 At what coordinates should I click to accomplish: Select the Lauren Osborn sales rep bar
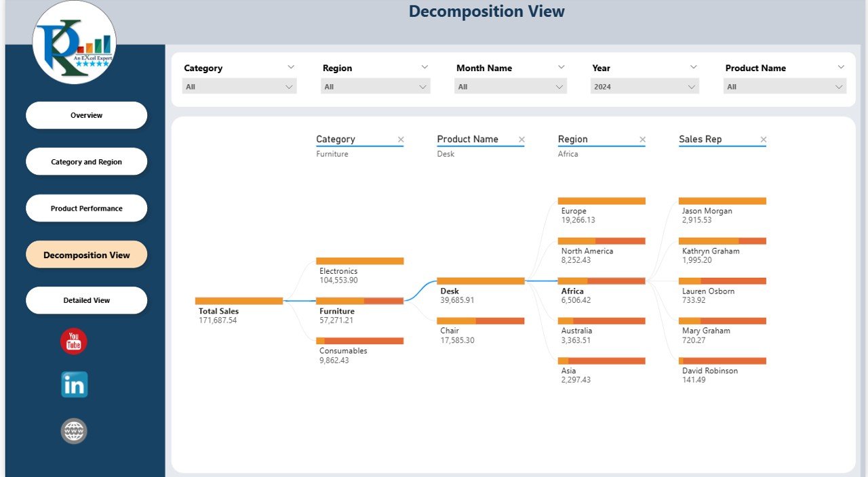pos(722,281)
